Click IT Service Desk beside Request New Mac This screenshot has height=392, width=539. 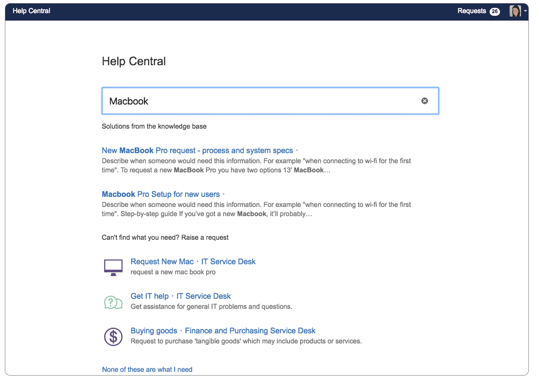[x=229, y=262]
